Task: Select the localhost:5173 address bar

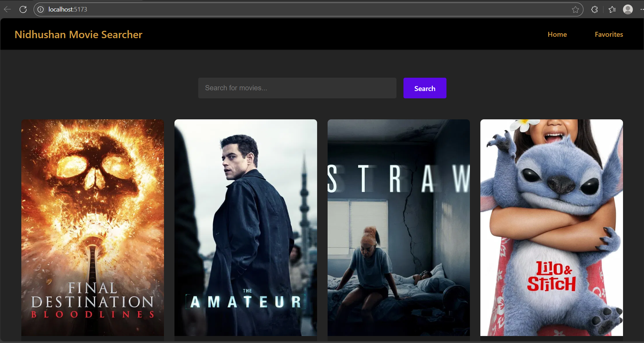Action: pyautogui.click(x=308, y=9)
